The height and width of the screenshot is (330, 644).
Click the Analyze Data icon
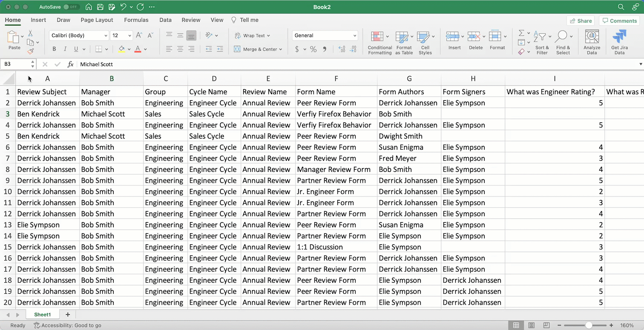click(x=592, y=37)
